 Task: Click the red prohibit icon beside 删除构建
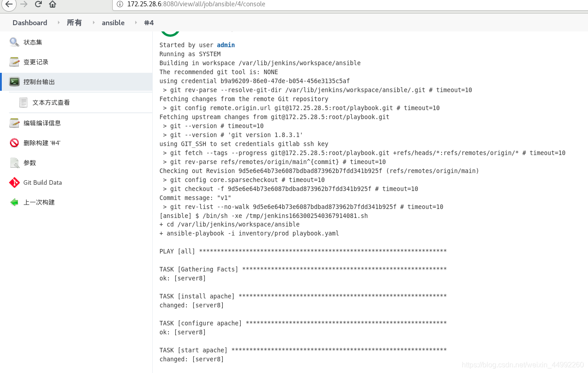14,143
